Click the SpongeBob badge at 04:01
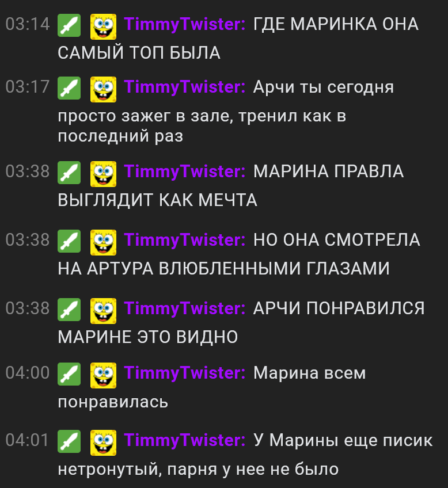 point(103,443)
